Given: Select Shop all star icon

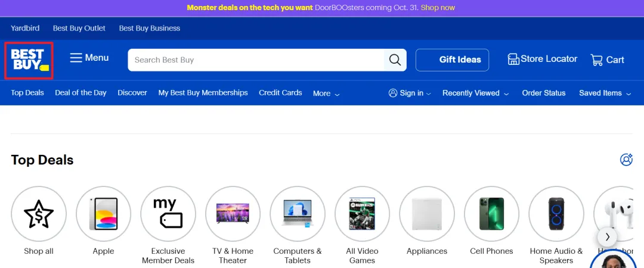Looking at the screenshot, I should 39,214.
